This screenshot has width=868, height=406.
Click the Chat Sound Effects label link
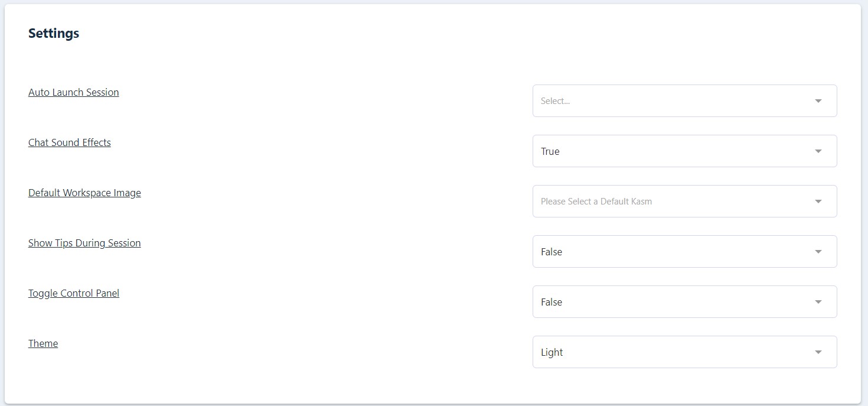click(70, 142)
